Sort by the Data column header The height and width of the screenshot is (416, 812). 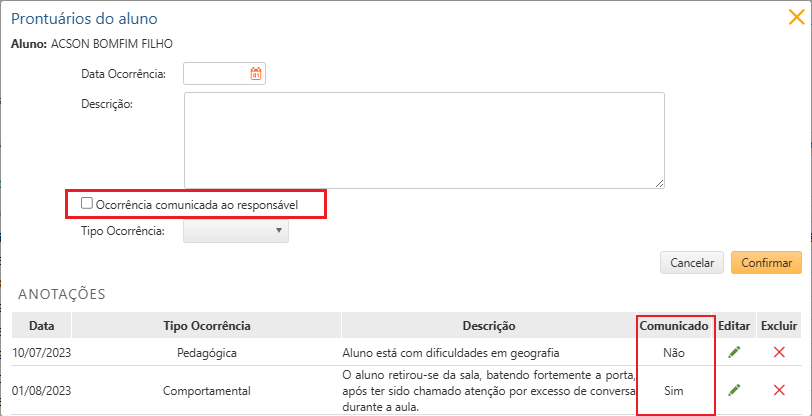coord(42,325)
